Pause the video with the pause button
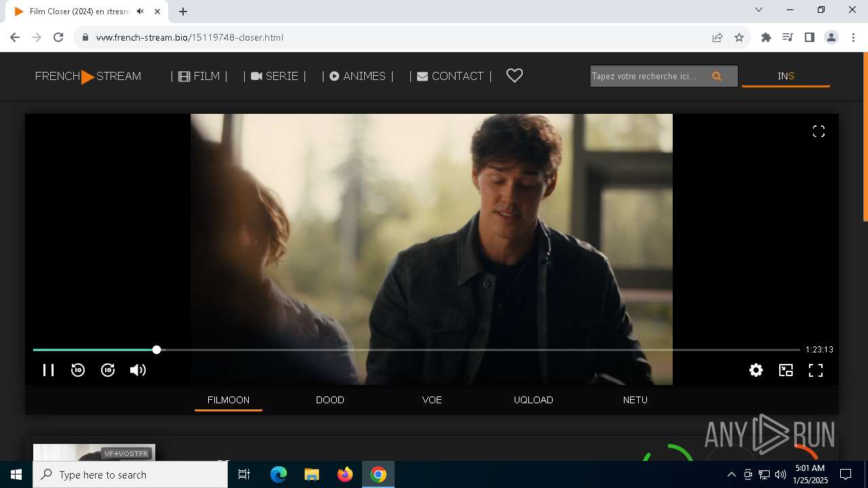Viewport: 868px width, 488px height. point(48,370)
